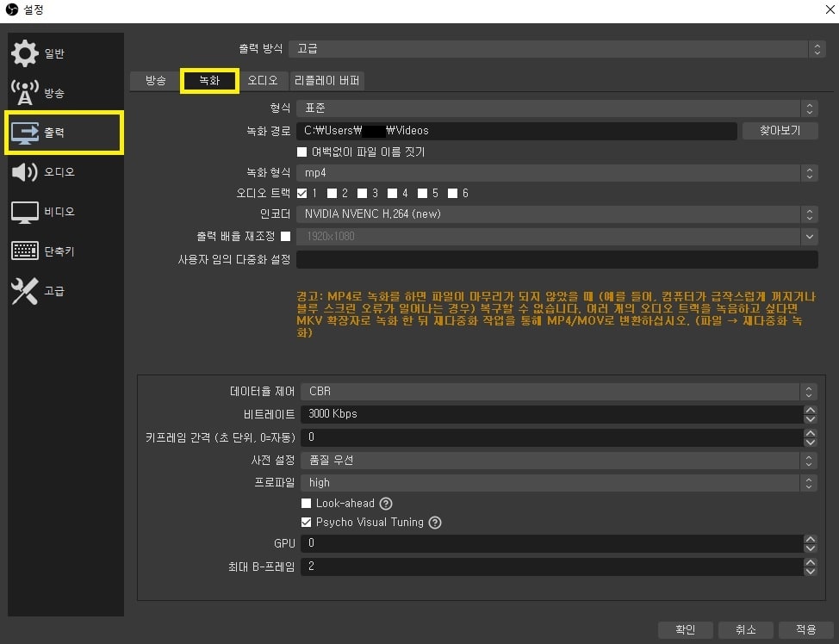The image size is (839, 644).
Task: Click the OBS logo in title bar
Action: tap(11, 9)
